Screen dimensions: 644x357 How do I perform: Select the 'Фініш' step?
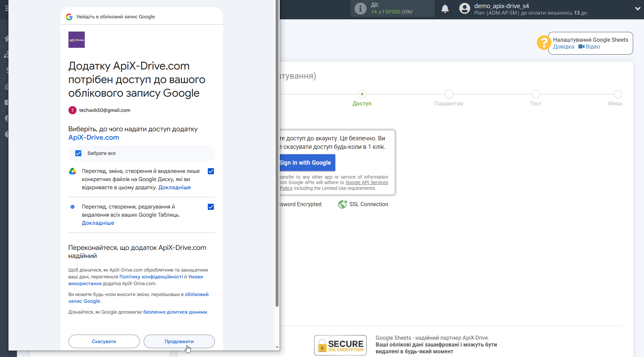[616, 99]
